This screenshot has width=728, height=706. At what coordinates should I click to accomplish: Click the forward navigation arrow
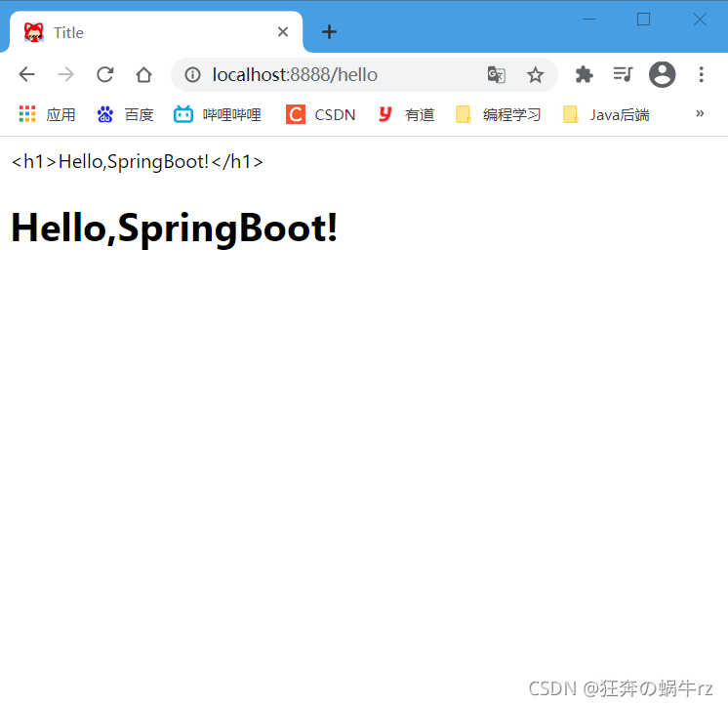coord(66,74)
